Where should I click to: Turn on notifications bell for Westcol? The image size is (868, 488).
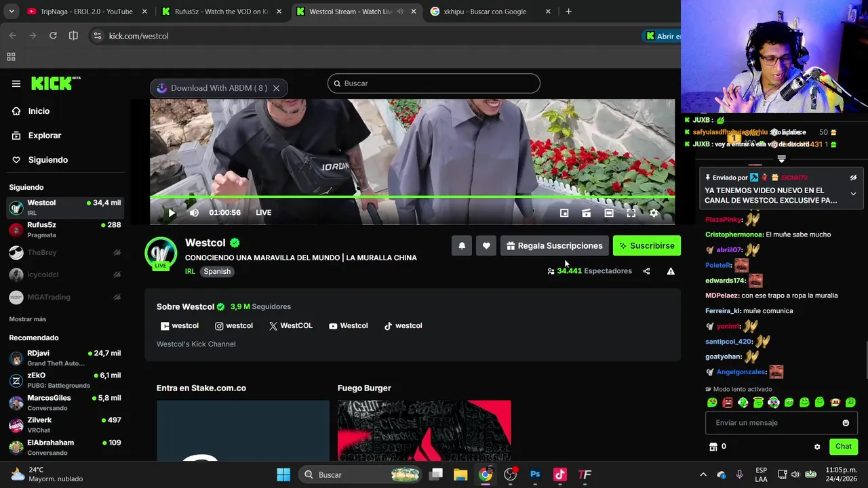point(462,246)
